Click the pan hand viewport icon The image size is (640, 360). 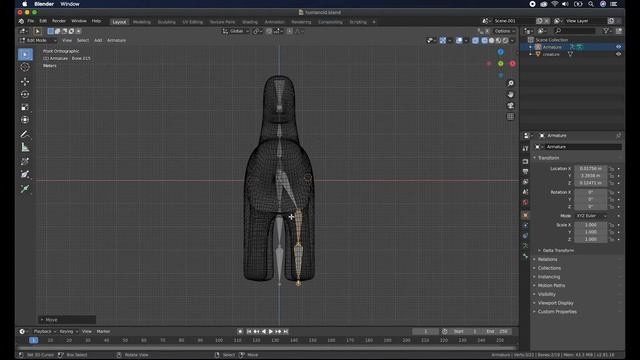(510, 94)
